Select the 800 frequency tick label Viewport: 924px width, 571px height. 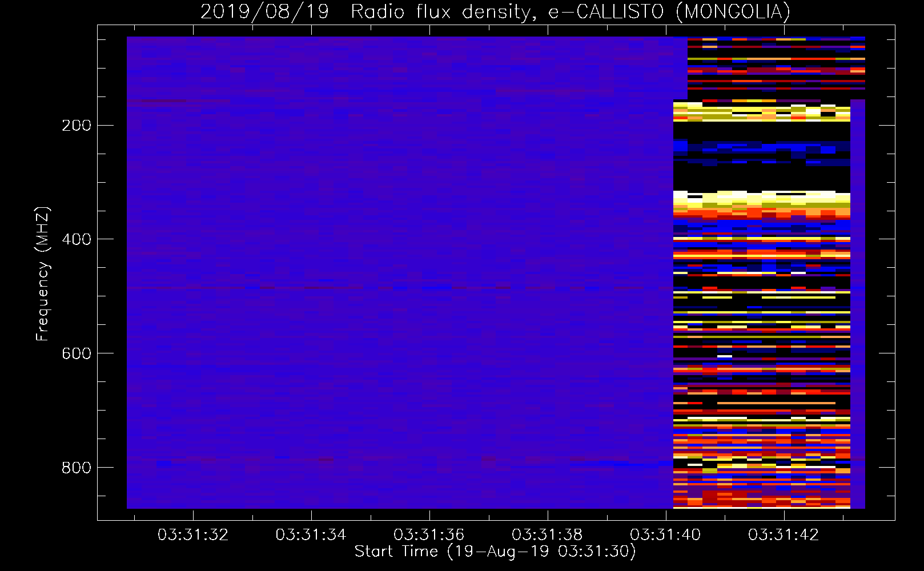coord(77,468)
